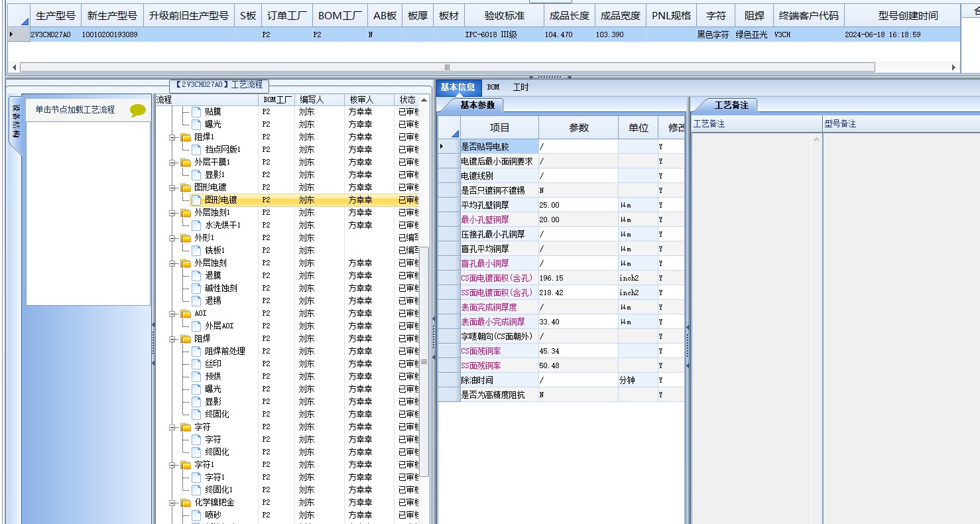Viewport: 980px width, 524px height.
Task: Click the document icon beside 水洗烘干1
Action: 196,225
